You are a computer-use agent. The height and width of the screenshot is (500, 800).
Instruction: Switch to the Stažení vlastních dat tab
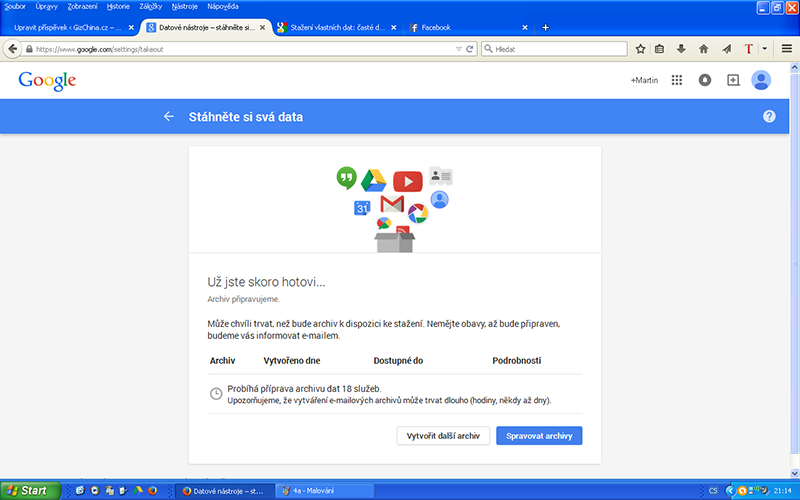click(337, 28)
